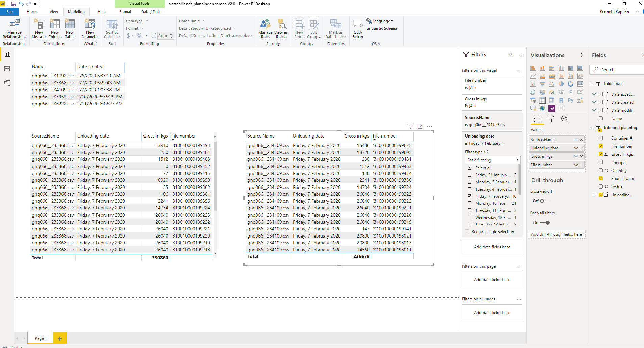Select the Page 1 tab
The height and width of the screenshot is (348, 644).
(x=41, y=338)
